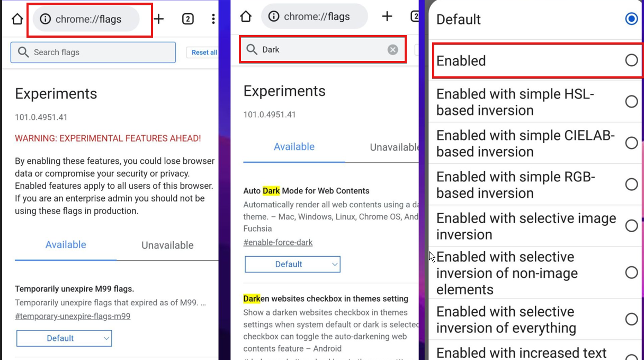644x360 pixels.
Task: Click the Temporarily unexpire M99 flags. title
Action: tap(75, 289)
